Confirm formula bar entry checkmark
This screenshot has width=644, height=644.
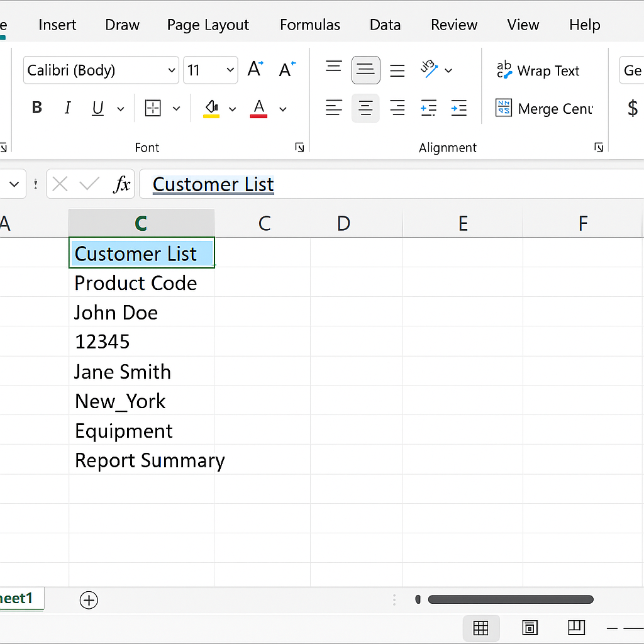pos(89,184)
